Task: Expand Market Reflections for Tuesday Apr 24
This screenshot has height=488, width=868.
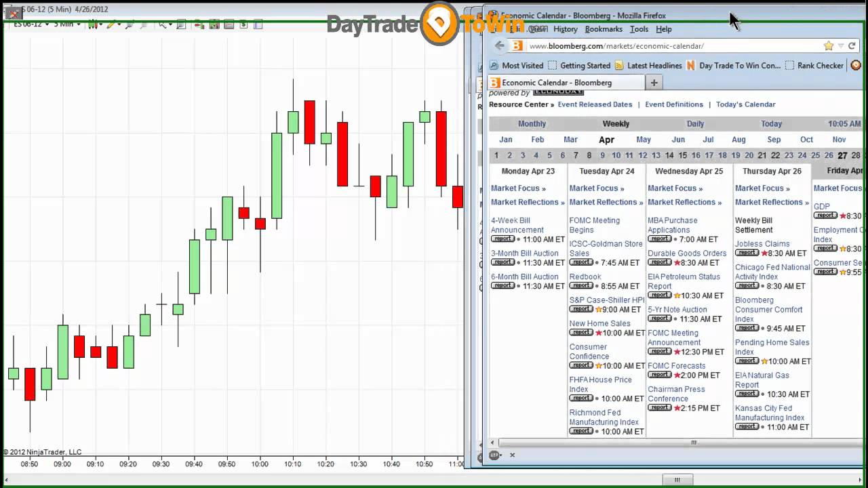Action: [606, 202]
